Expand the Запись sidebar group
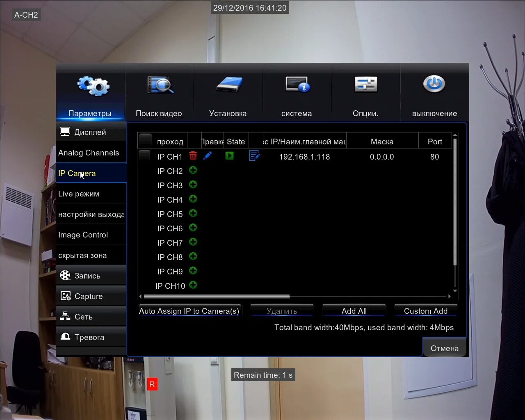This screenshot has width=525, height=420. tap(91, 276)
